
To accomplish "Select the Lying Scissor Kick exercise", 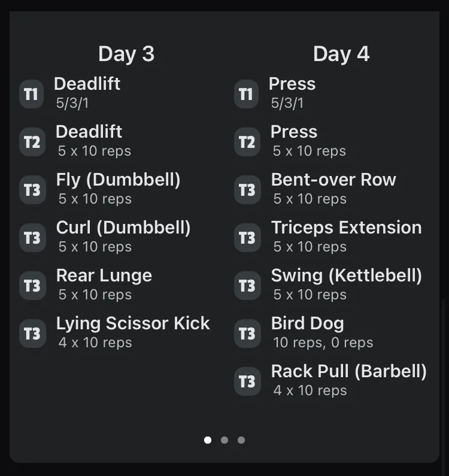I will tap(133, 323).
